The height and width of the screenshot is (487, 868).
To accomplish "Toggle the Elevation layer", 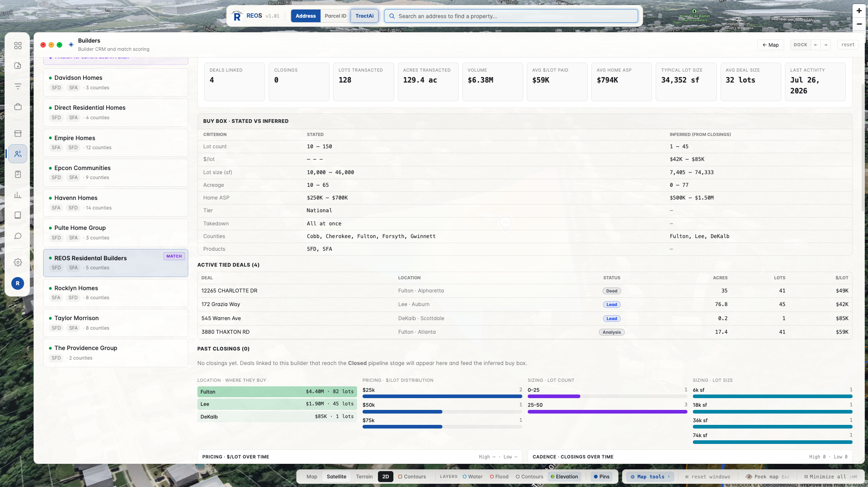I will point(564,477).
